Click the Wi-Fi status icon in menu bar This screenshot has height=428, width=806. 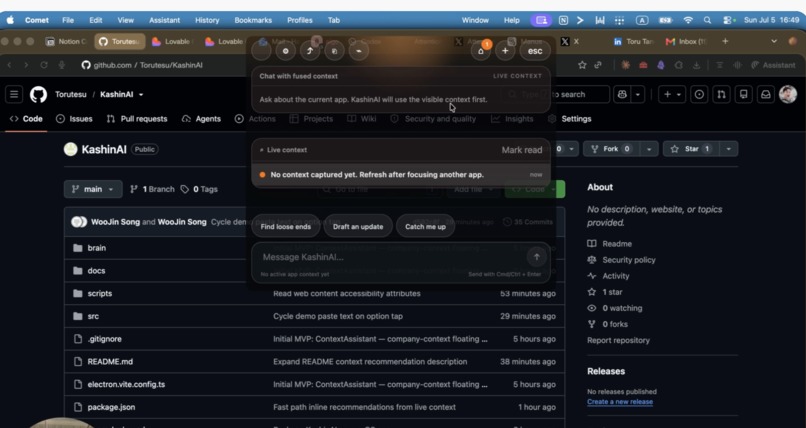pyautogui.click(x=688, y=20)
